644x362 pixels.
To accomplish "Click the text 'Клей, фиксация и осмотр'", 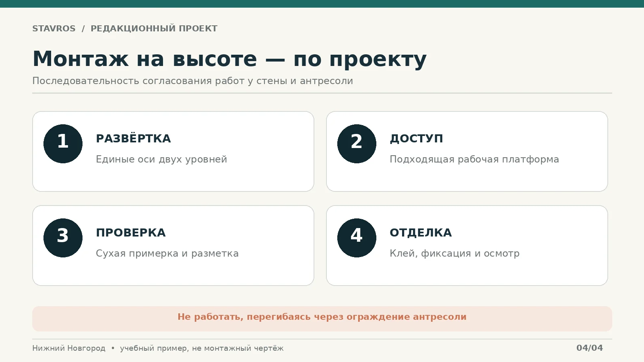I will click(x=454, y=253).
